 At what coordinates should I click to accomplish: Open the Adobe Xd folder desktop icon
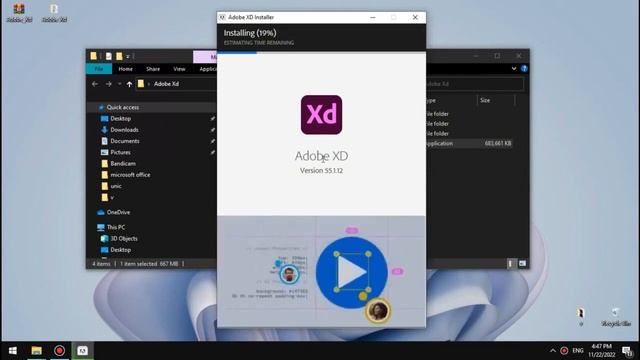(x=54, y=13)
